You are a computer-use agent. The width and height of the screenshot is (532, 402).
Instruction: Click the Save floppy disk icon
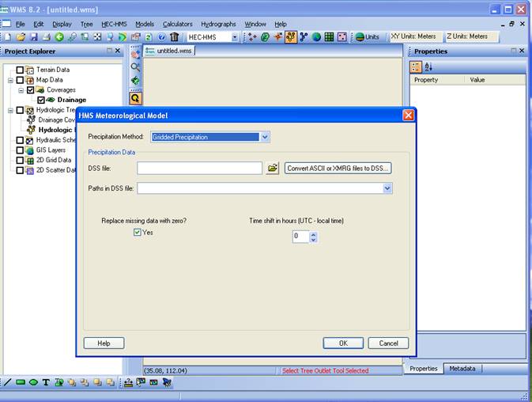coord(34,36)
